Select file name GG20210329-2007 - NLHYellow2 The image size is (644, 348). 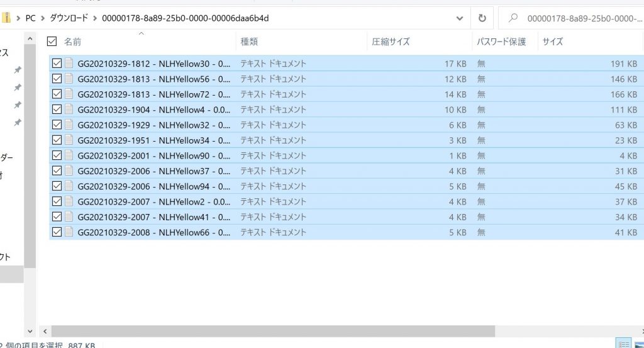coord(154,201)
